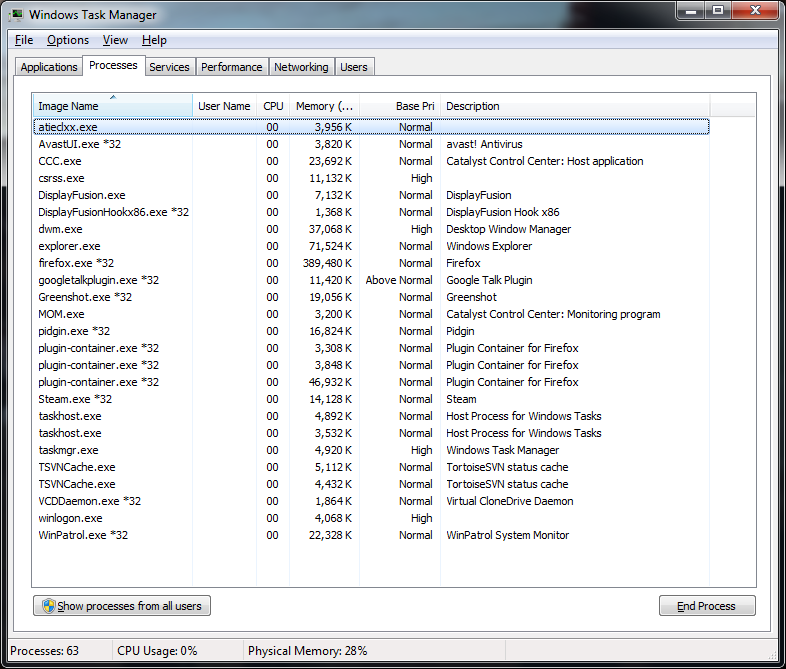The height and width of the screenshot is (669, 786).
Task: Select the CCC.exe process
Action: point(371,161)
